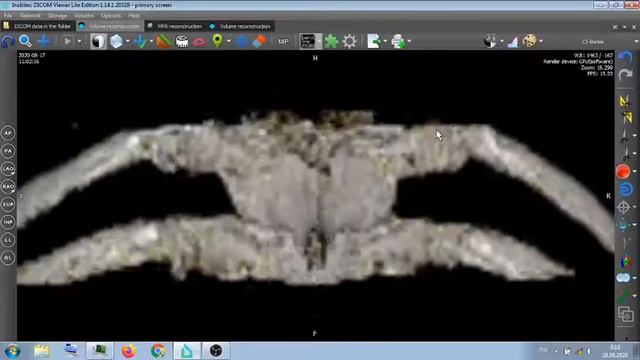
Task: Select the eraser tool
Action: [x=260, y=41]
